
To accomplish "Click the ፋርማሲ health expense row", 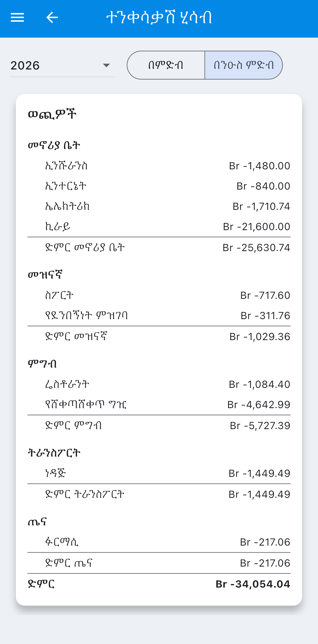I will click(159, 542).
